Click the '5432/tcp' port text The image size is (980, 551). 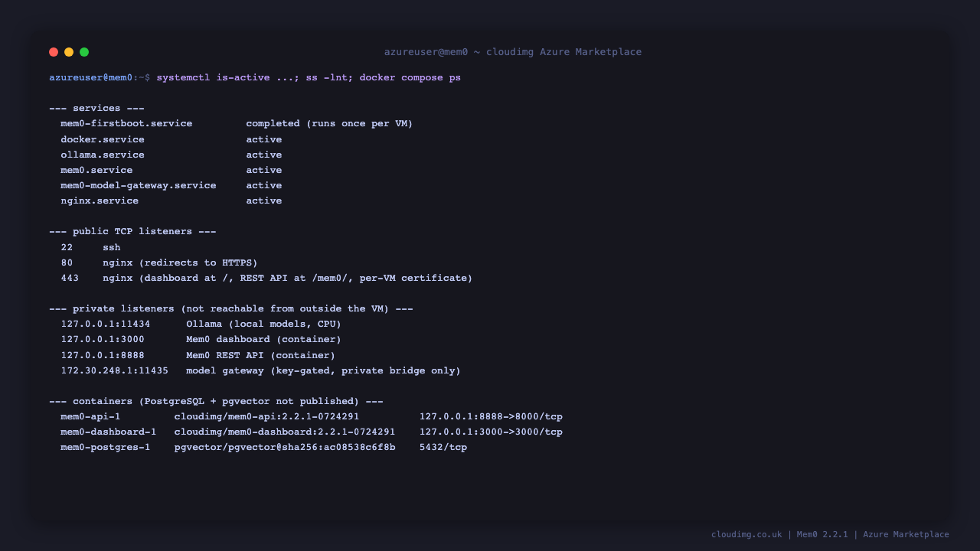click(x=443, y=447)
